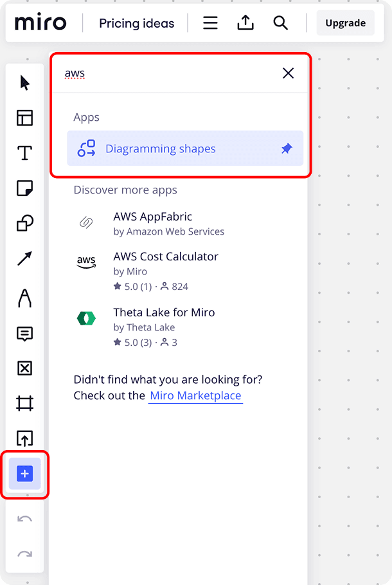This screenshot has width=392, height=585.
Task: Click the AWS AppFabric link icon
Action: (x=85, y=222)
